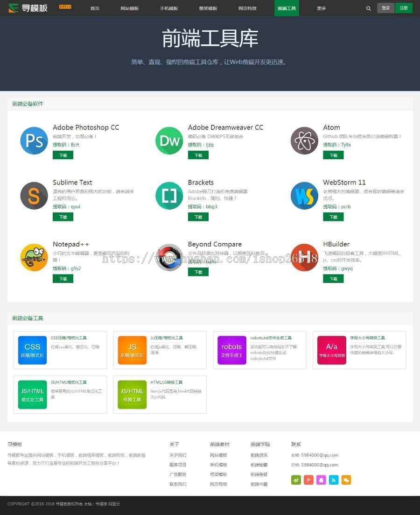
Task: Click the Atom editor icon
Action: tap(304, 141)
